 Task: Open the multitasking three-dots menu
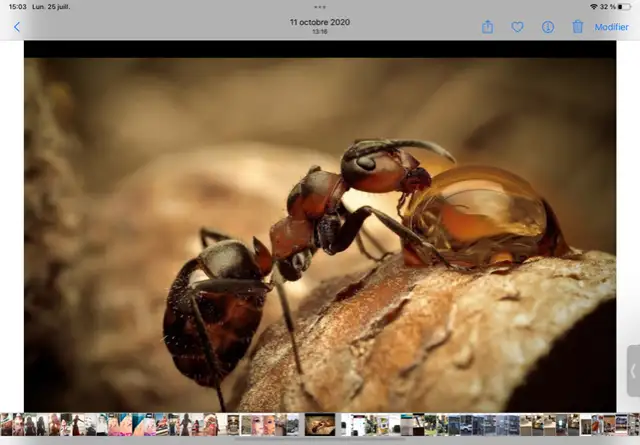[320, 7]
